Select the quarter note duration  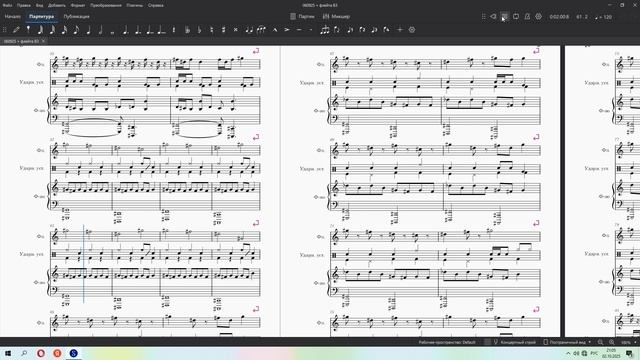click(x=88, y=29)
